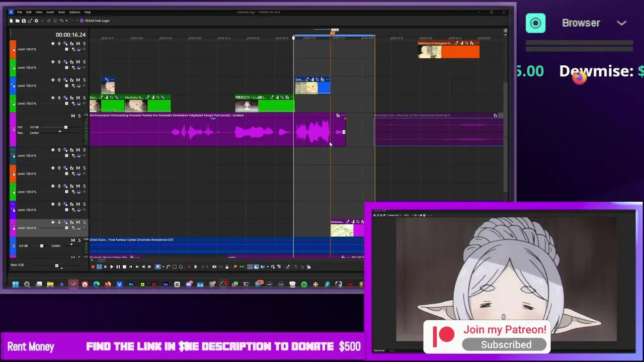Click the red Delete X icon
The image size is (644, 362).
point(189,267)
